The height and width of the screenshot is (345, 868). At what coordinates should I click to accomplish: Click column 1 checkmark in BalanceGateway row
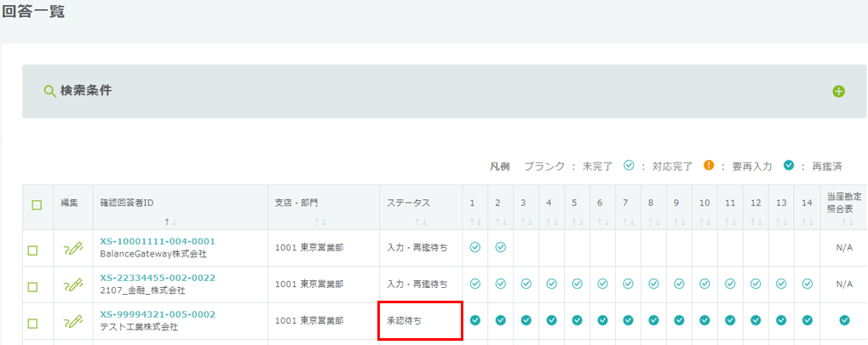pyautogui.click(x=475, y=247)
